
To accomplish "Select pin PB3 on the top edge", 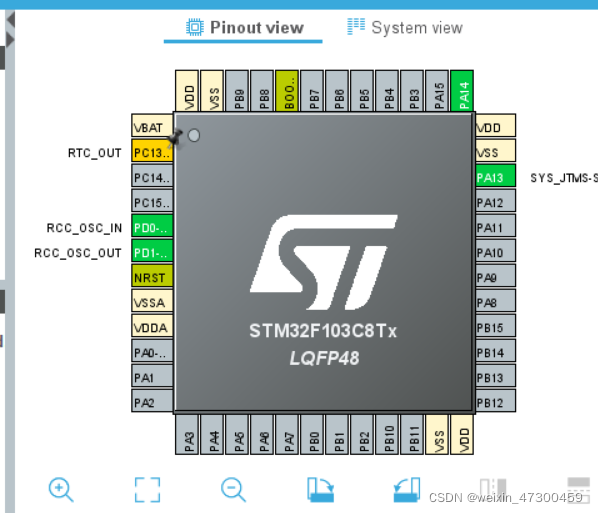I will [x=412, y=91].
